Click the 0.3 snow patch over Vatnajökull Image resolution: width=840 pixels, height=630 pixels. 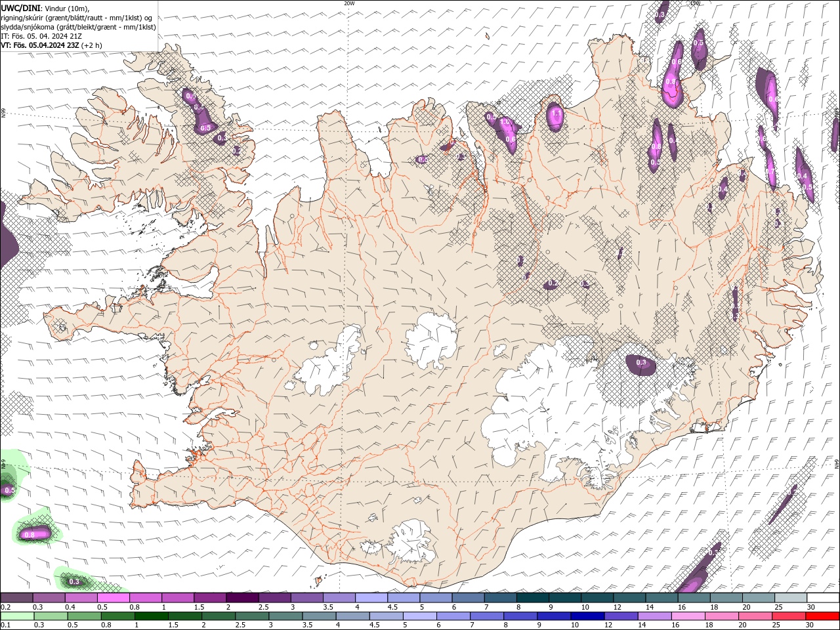point(640,364)
